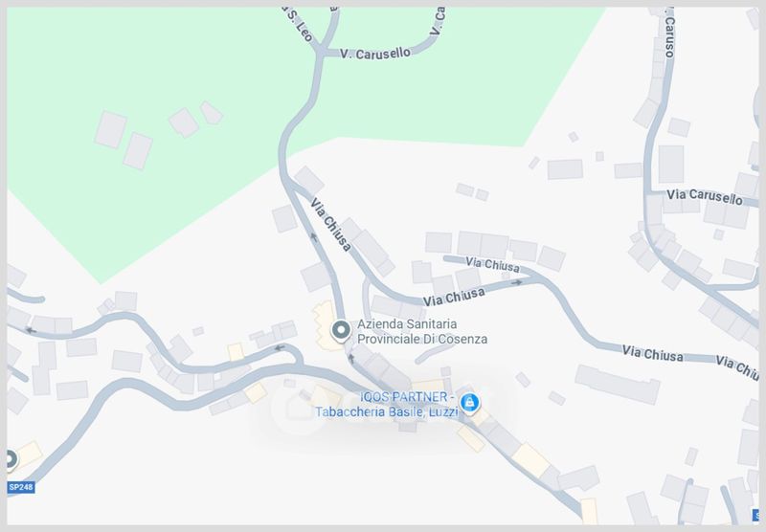
Task: Click the house watermark icon over the map
Action: coord(299,407)
